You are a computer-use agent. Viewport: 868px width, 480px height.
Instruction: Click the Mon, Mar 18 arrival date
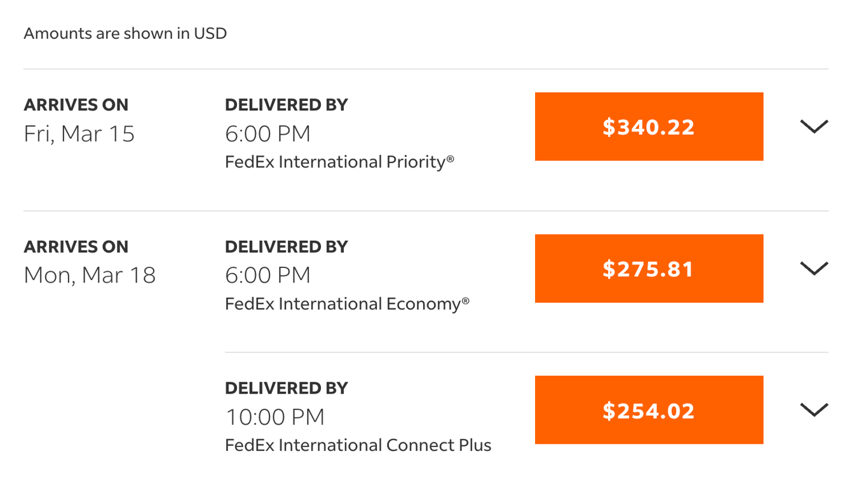point(90,276)
